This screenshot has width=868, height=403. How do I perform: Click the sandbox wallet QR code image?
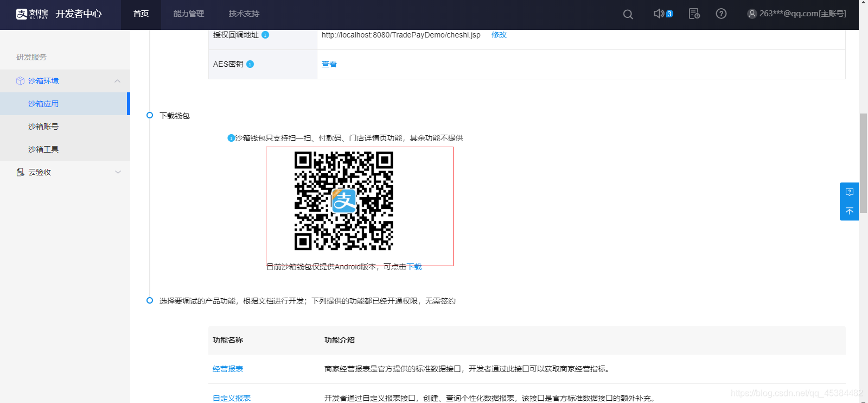344,201
